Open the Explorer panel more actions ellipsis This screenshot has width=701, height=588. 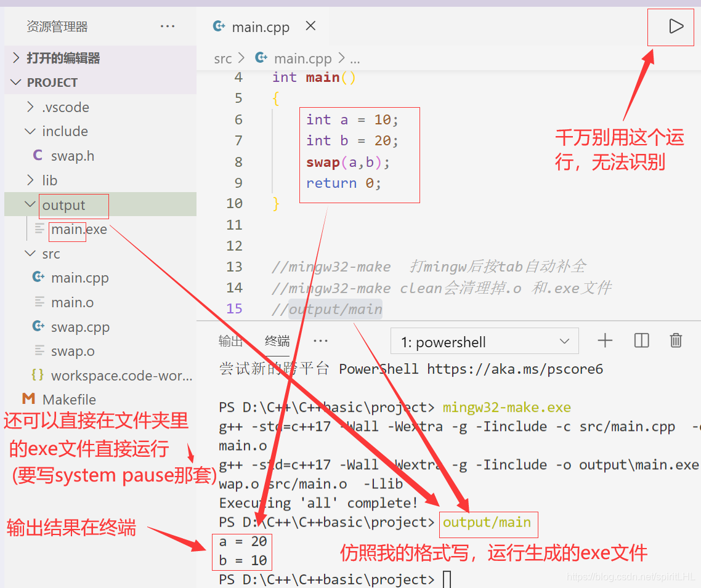168,26
